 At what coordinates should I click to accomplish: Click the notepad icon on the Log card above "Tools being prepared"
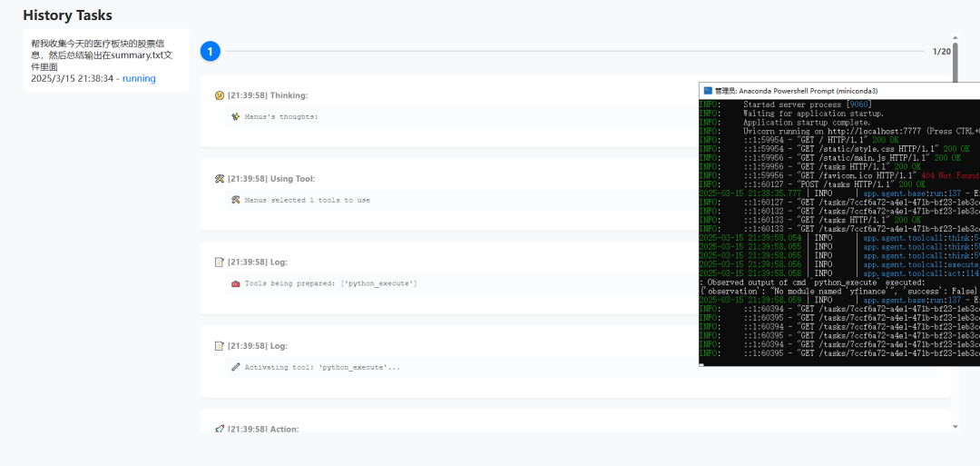coord(219,263)
